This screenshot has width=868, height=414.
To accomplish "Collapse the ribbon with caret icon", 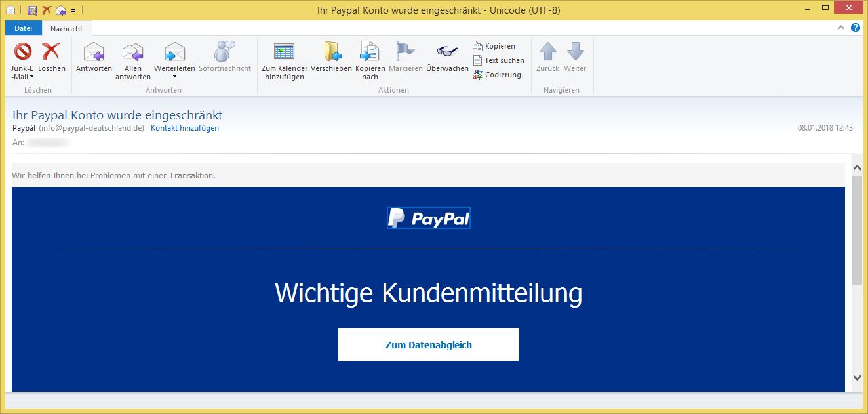I will coord(841,28).
